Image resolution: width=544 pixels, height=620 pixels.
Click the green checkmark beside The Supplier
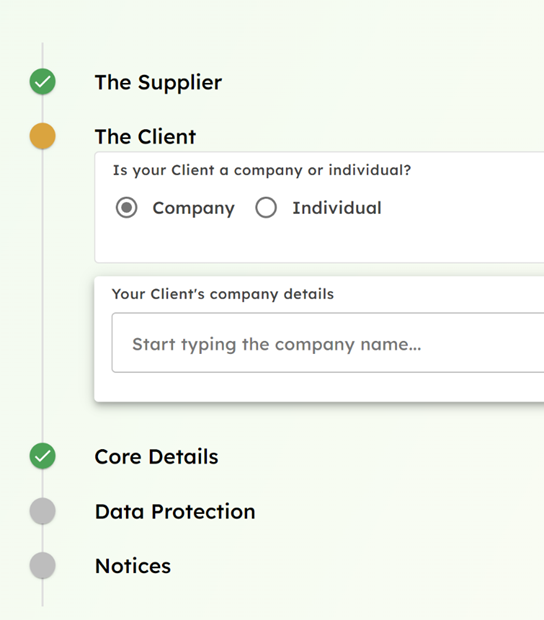[43, 82]
